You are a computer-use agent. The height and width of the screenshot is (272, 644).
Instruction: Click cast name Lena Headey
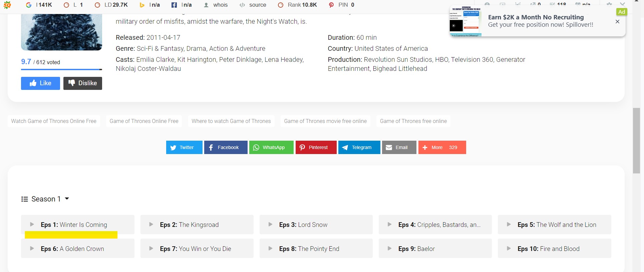(x=284, y=59)
